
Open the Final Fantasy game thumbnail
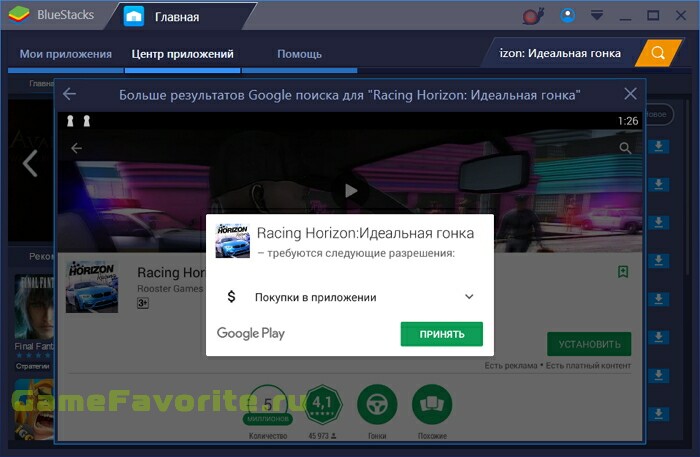(34, 307)
